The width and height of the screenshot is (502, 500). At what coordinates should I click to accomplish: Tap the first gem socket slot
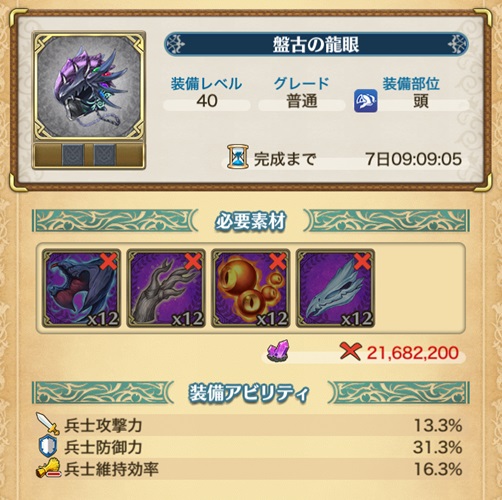[73, 155]
